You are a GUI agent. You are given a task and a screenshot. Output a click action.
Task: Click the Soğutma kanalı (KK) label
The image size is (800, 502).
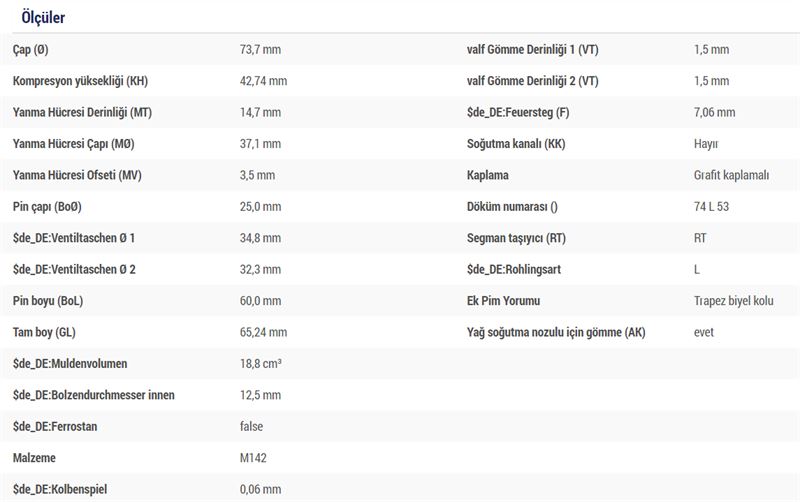tap(515, 144)
